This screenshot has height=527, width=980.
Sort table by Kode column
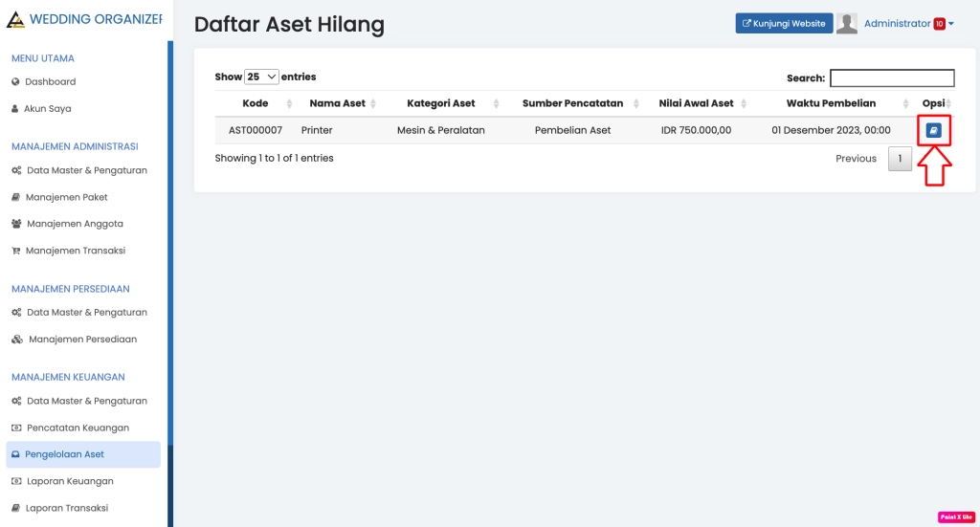point(255,103)
